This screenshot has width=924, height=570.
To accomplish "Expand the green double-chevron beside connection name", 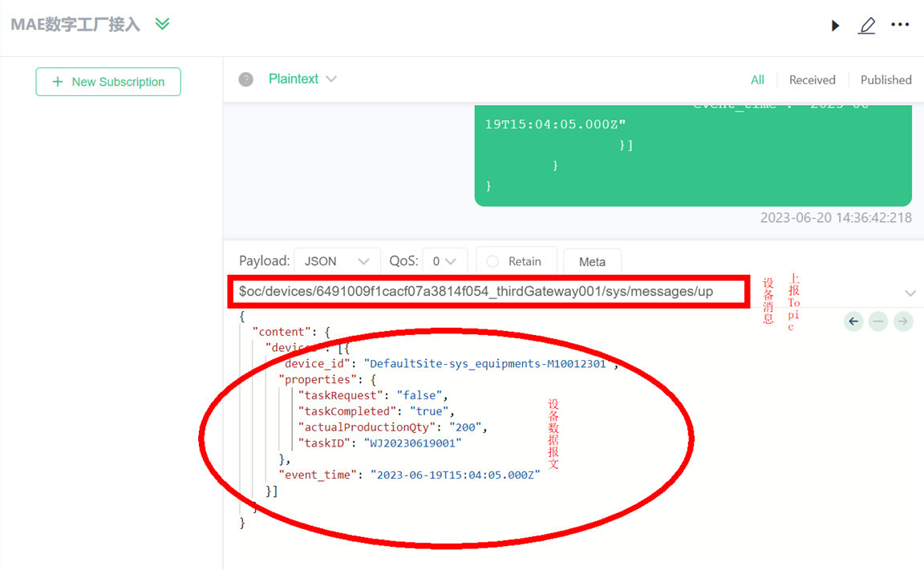I will 162,24.
